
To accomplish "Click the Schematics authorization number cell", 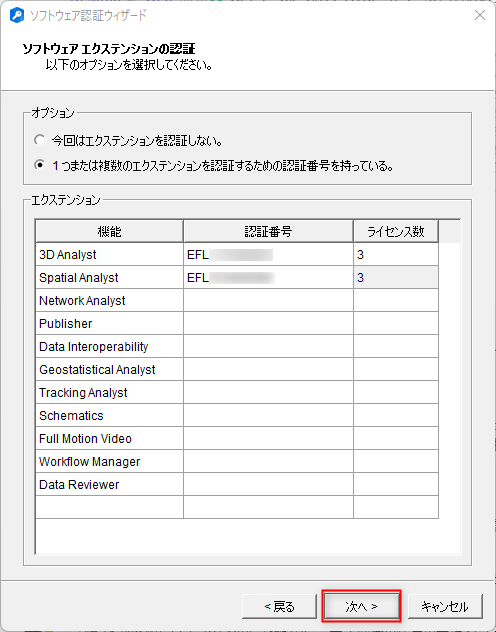I will pyautogui.click(x=268, y=415).
